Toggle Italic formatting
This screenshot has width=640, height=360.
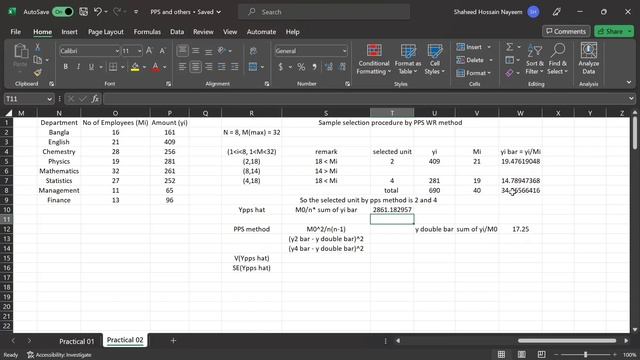click(x=78, y=67)
